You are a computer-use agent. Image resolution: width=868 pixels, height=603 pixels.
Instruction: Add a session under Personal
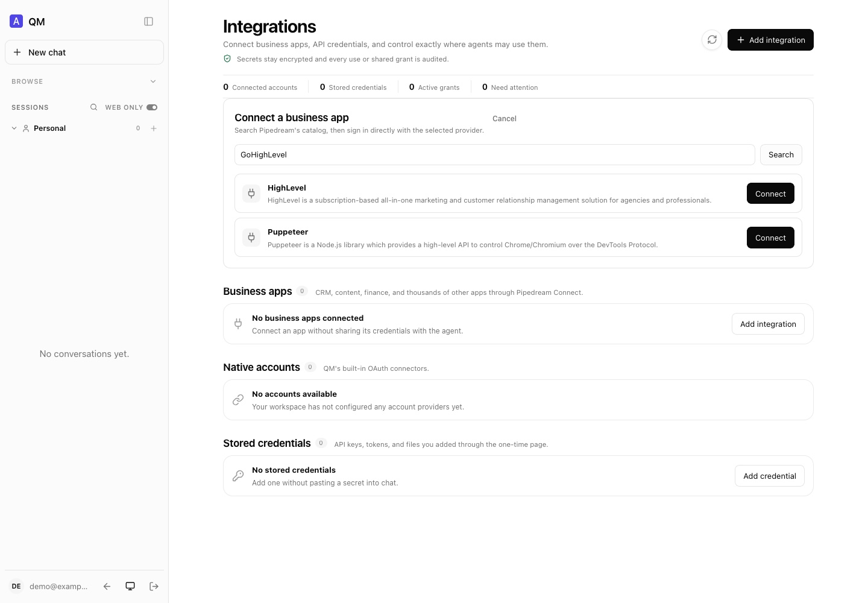point(154,128)
